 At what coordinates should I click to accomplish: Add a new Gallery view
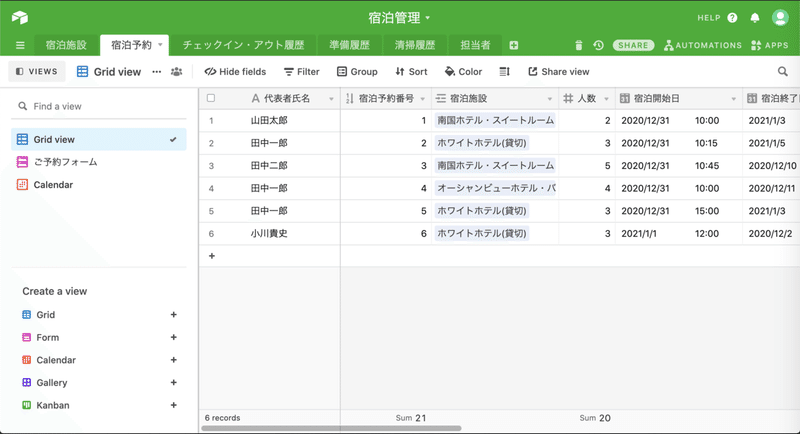click(173, 382)
